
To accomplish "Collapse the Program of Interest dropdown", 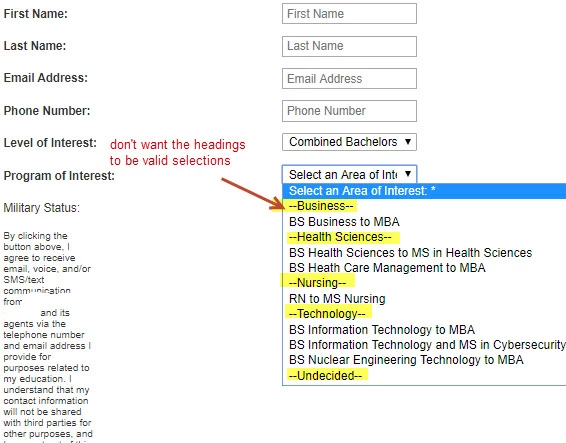I will pos(349,174).
